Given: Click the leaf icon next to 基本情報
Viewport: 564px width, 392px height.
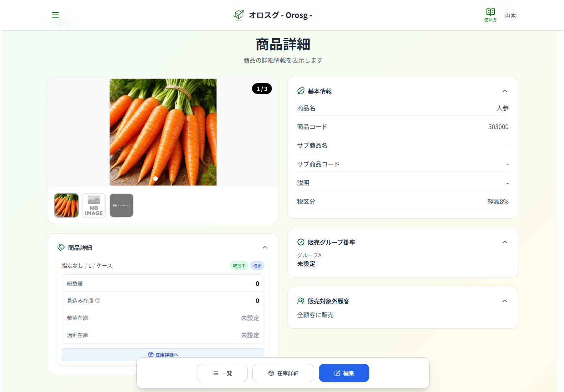Looking at the screenshot, I should click(301, 91).
